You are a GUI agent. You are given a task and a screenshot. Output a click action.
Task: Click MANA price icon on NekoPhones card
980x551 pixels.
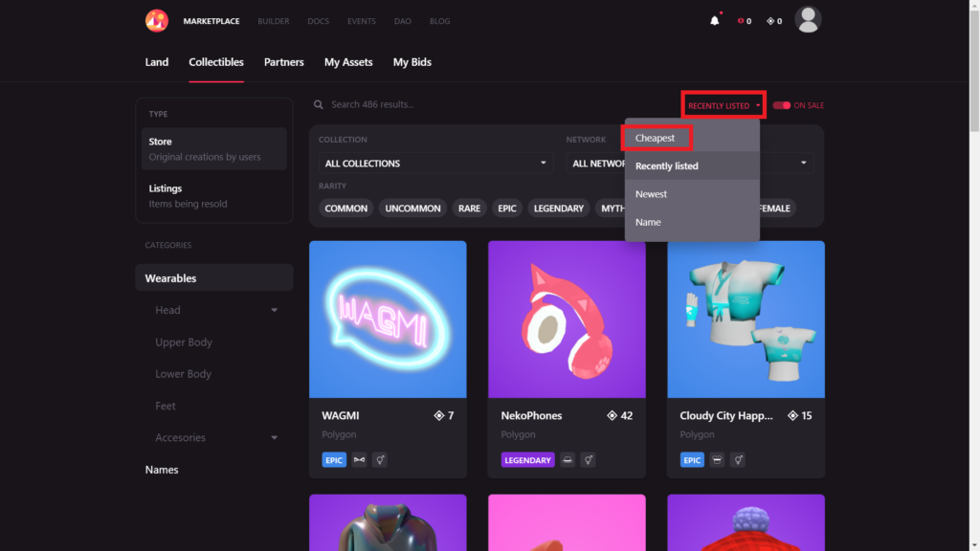click(x=612, y=415)
